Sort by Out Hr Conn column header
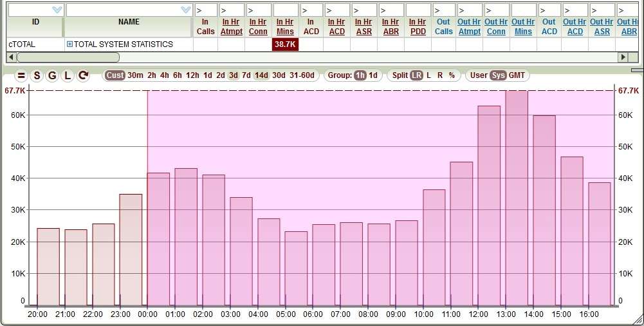This screenshot has width=644, height=326. coord(496,26)
